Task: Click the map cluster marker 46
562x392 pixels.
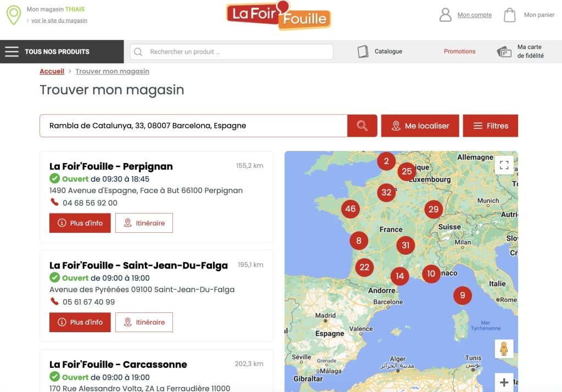Action: [350, 209]
